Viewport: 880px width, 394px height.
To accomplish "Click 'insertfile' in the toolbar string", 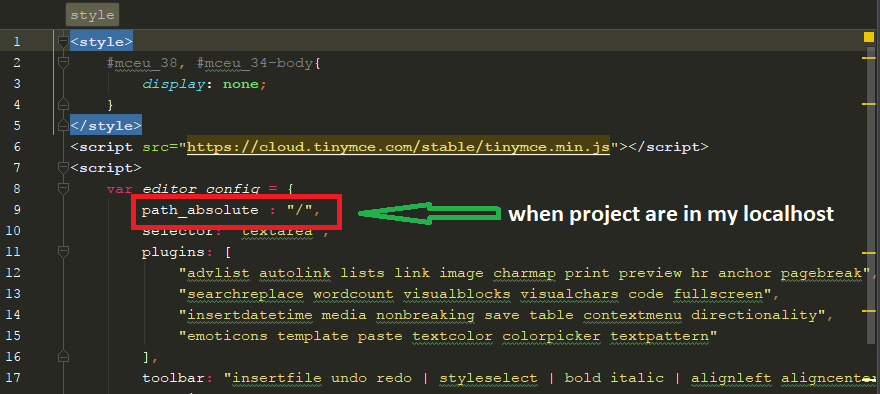I will tap(277, 378).
